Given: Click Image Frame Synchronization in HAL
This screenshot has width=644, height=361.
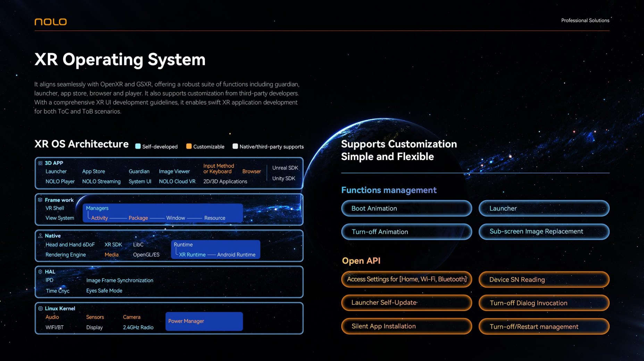Looking at the screenshot, I should (120, 280).
